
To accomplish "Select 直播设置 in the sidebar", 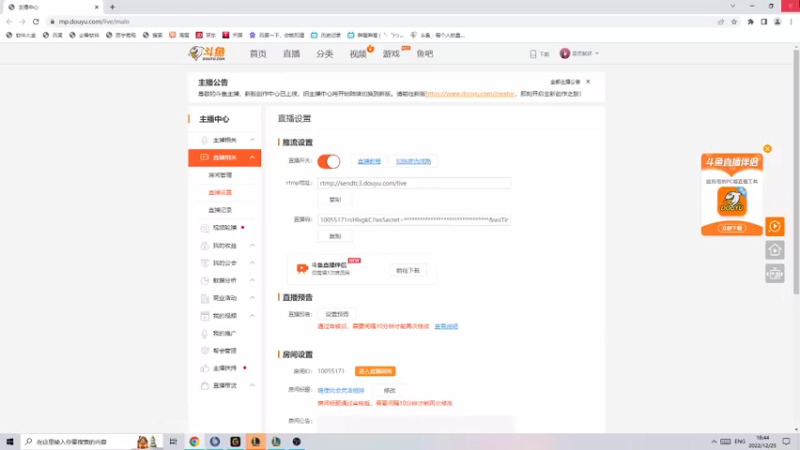I will (x=220, y=192).
